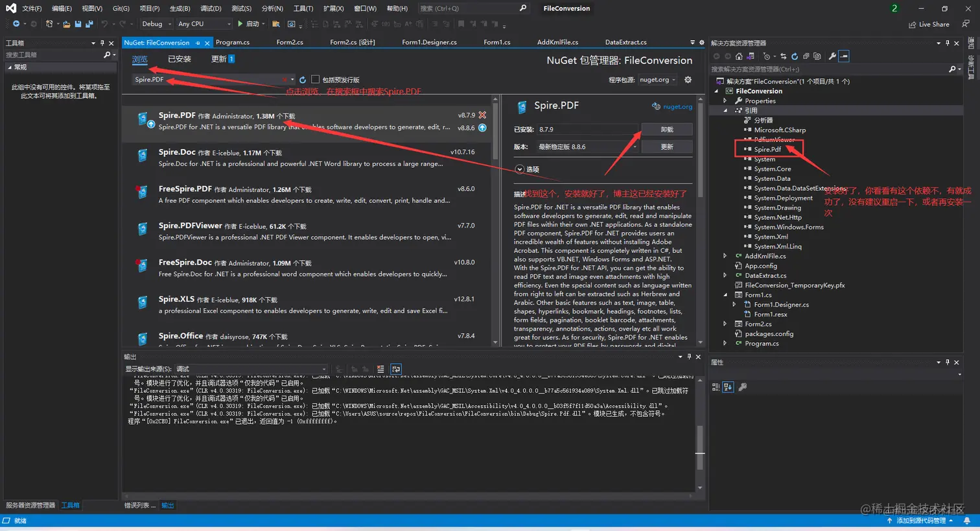Screen dimensions: 980x531
Task: Select Spire.Pdf reference in Solution Explorer
Action: point(767,149)
